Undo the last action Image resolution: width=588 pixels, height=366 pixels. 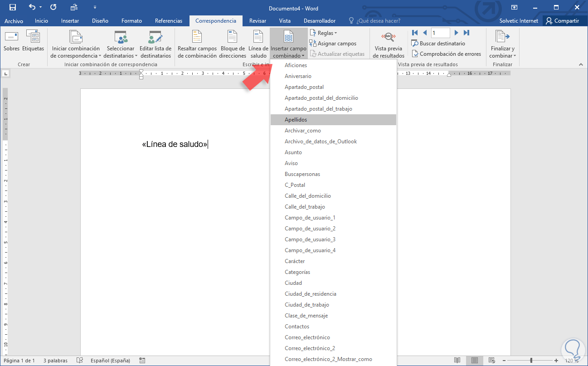point(32,7)
